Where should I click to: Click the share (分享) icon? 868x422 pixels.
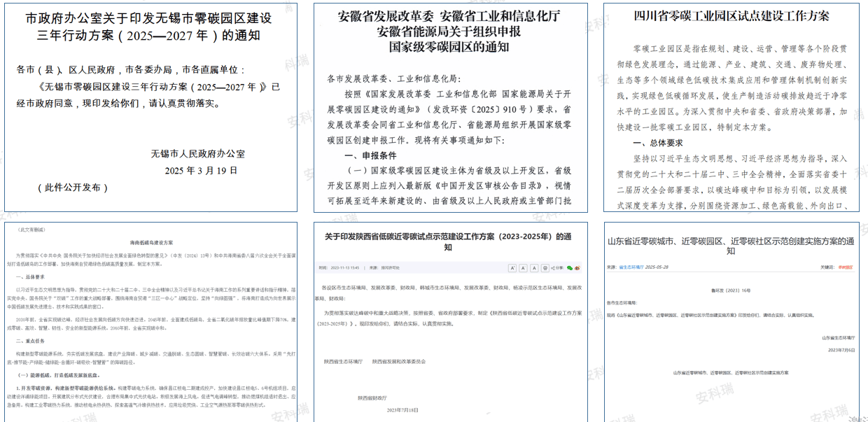[557, 268]
